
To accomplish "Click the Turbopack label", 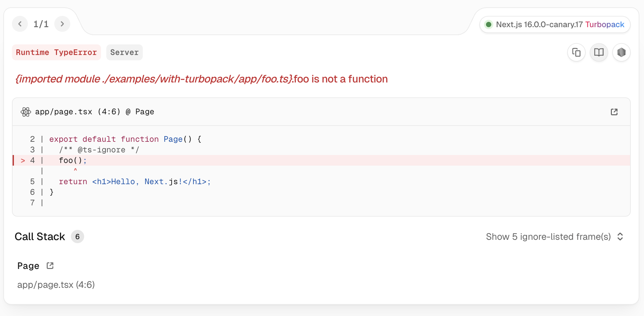I will tap(605, 25).
